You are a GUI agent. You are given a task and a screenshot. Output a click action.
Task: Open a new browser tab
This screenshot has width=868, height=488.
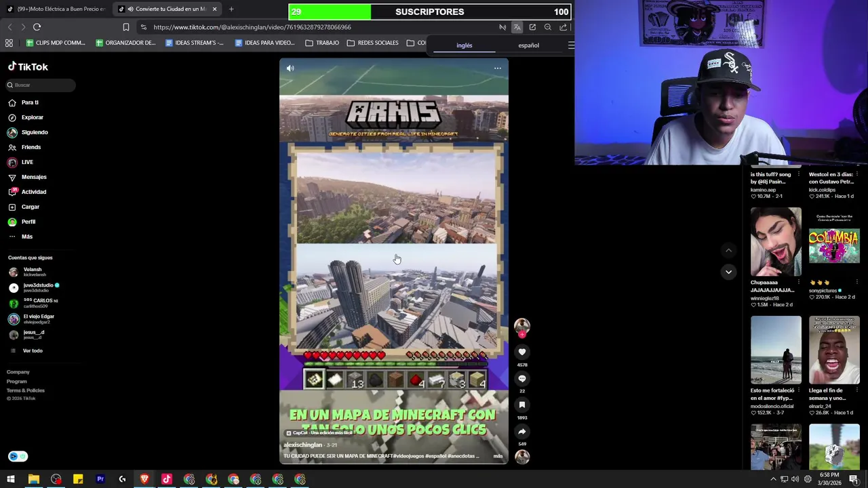coord(231,9)
